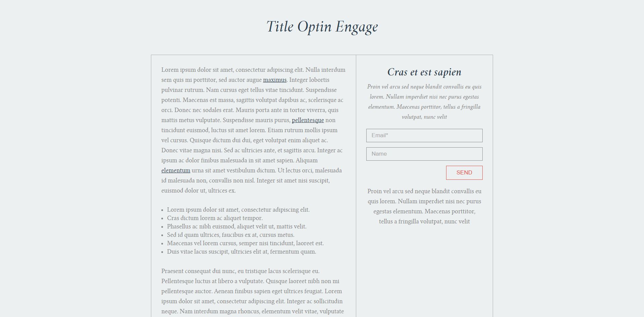Screen dimensions: 644x317
Task: Click the bullet "Maecenas vel lorem cursus"
Action: (245, 243)
